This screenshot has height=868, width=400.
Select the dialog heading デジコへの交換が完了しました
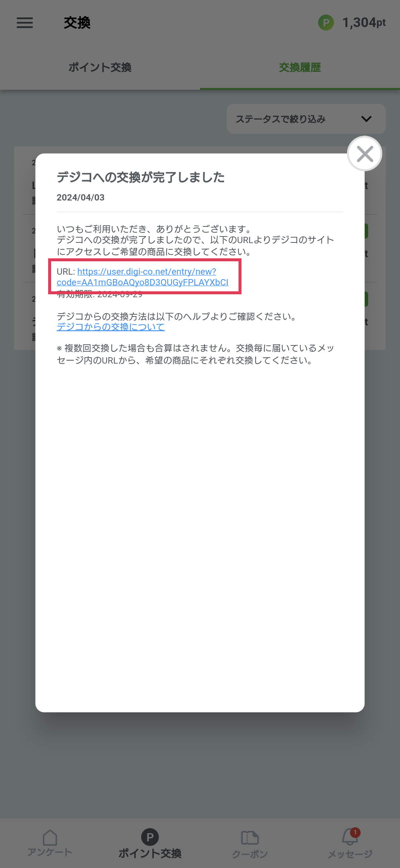click(141, 177)
